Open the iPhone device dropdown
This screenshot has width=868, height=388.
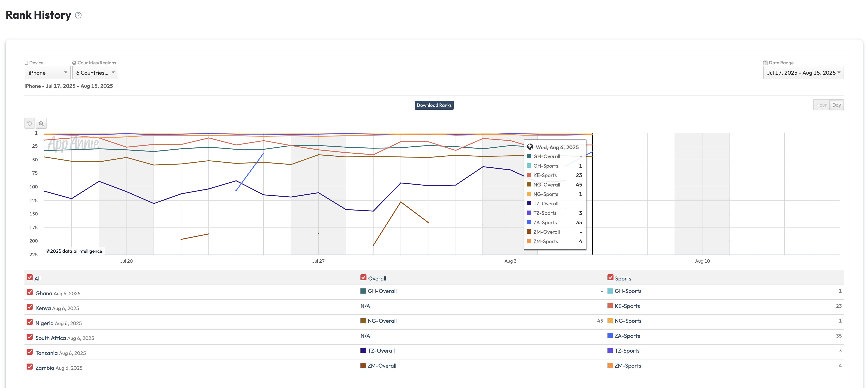(x=48, y=73)
